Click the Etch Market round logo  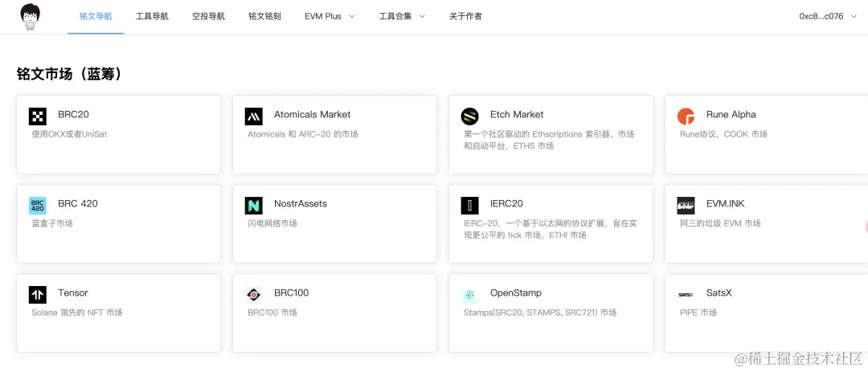[469, 117]
